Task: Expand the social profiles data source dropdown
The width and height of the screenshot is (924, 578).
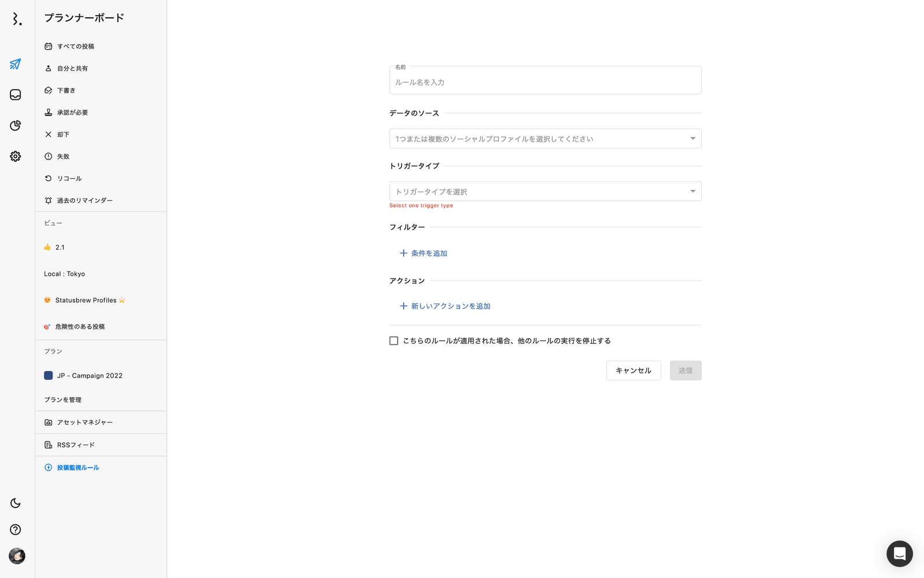Action: tap(545, 139)
